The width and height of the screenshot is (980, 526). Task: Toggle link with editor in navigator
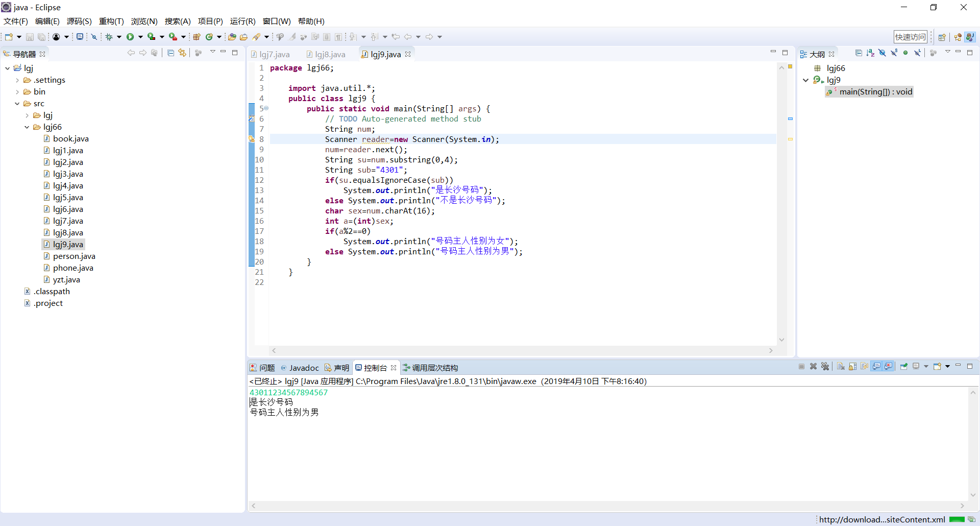click(x=182, y=53)
